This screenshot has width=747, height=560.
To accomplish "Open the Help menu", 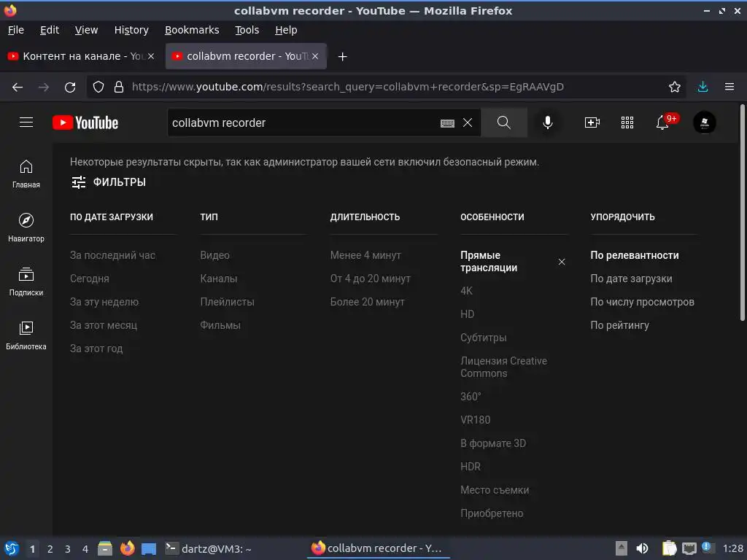I will pos(286,30).
